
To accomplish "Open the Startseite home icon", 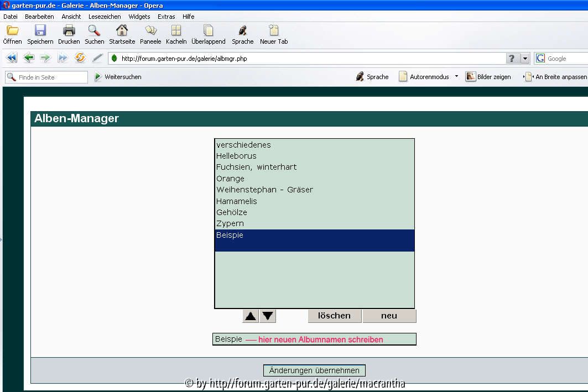I will 122,31.
